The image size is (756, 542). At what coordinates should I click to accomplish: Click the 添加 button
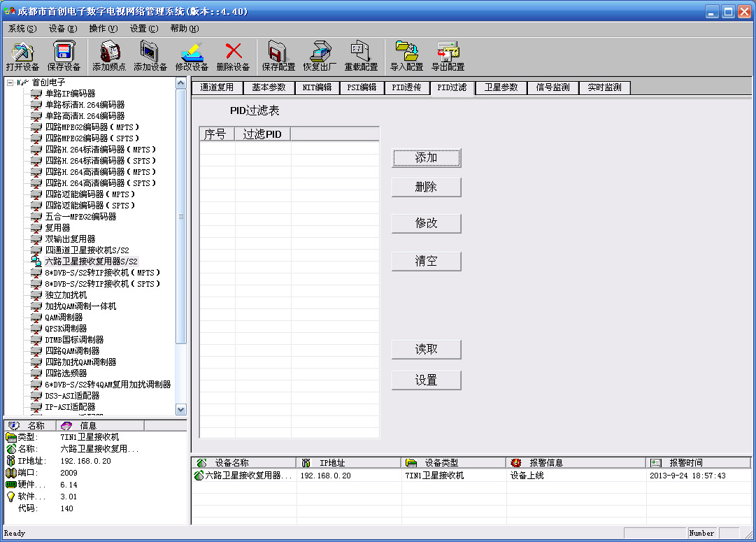coord(426,157)
